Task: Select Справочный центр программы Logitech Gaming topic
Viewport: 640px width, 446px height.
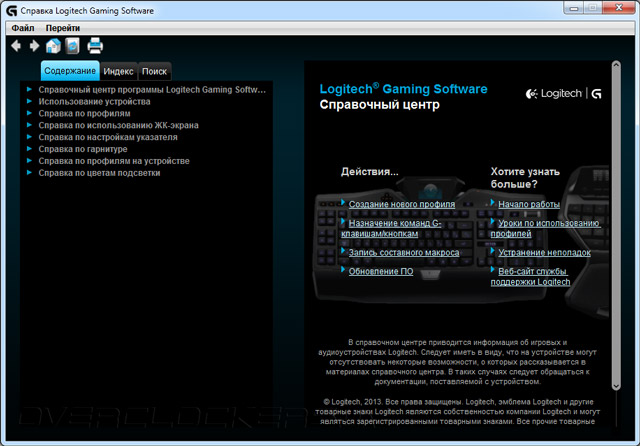Action: tap(152, 90)
